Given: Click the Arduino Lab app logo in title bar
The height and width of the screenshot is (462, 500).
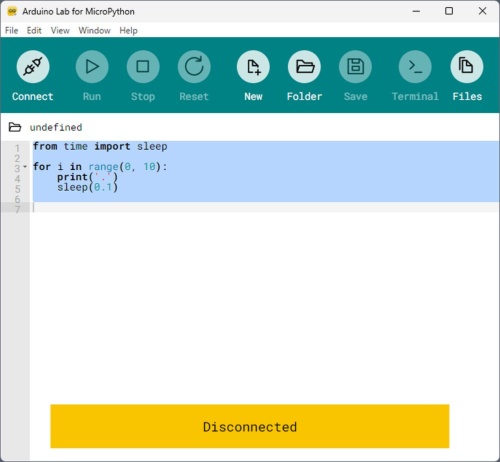Looking at the screenshot, I should point(12,11).
